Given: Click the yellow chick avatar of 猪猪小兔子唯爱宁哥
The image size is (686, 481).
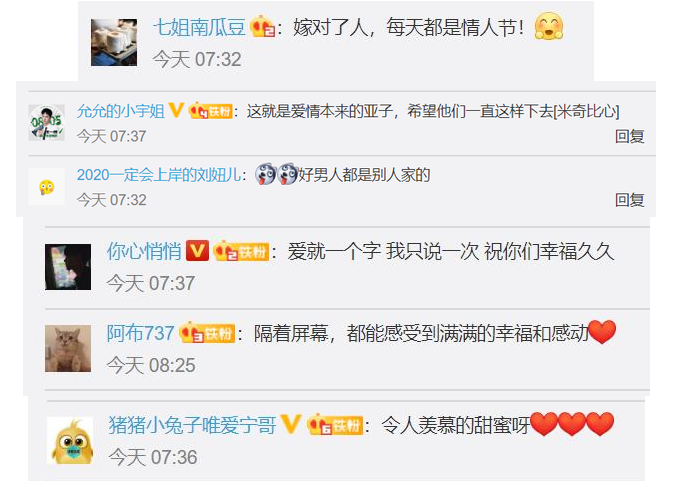Looking at the screenshot, I should click(x=70, y=441).
